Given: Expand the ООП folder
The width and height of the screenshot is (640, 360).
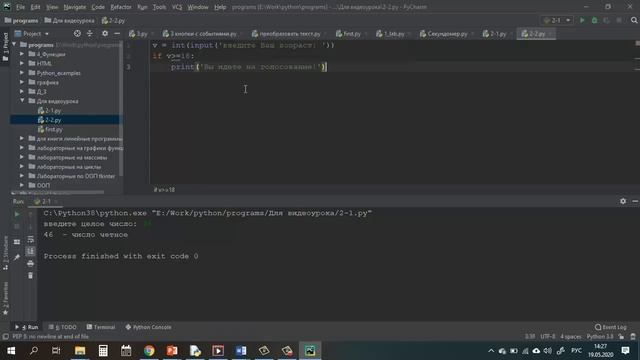Looking at the screenshot, I should (22, 185).
